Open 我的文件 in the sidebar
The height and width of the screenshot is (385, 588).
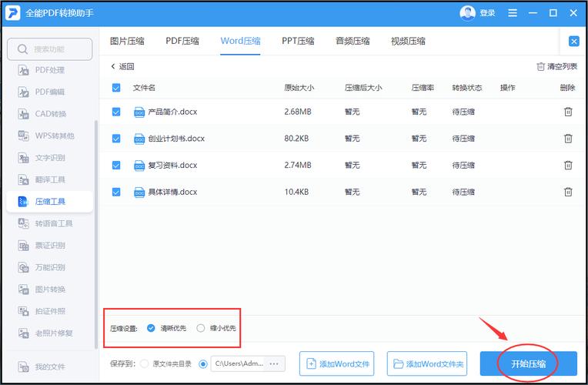coord(42,367)
